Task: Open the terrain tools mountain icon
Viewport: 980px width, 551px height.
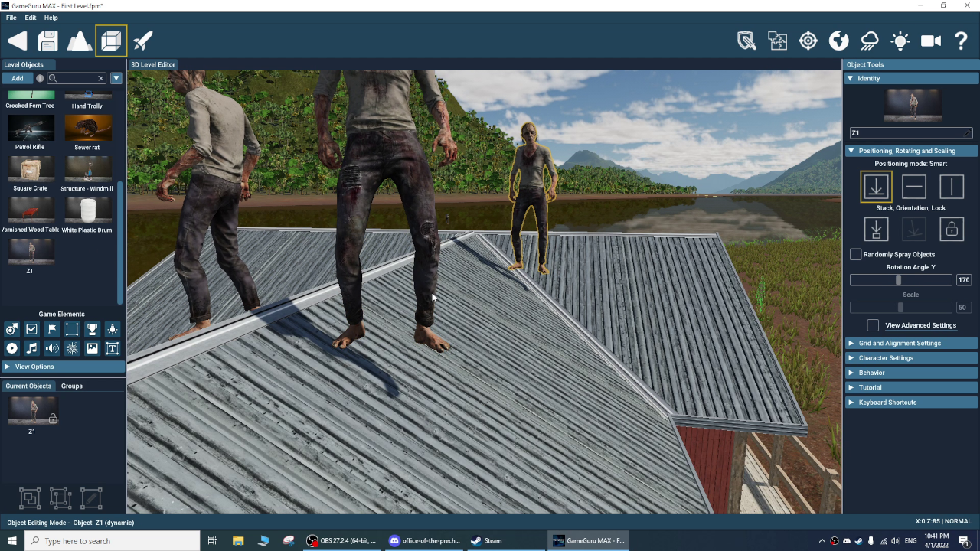Action: coord(80,41)
